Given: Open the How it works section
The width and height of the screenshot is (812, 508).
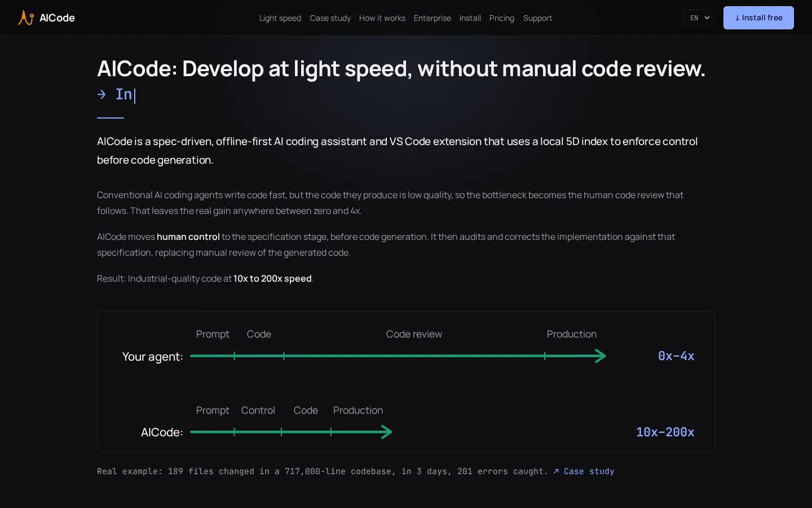Looking at the screenshot, I should 382,18.
